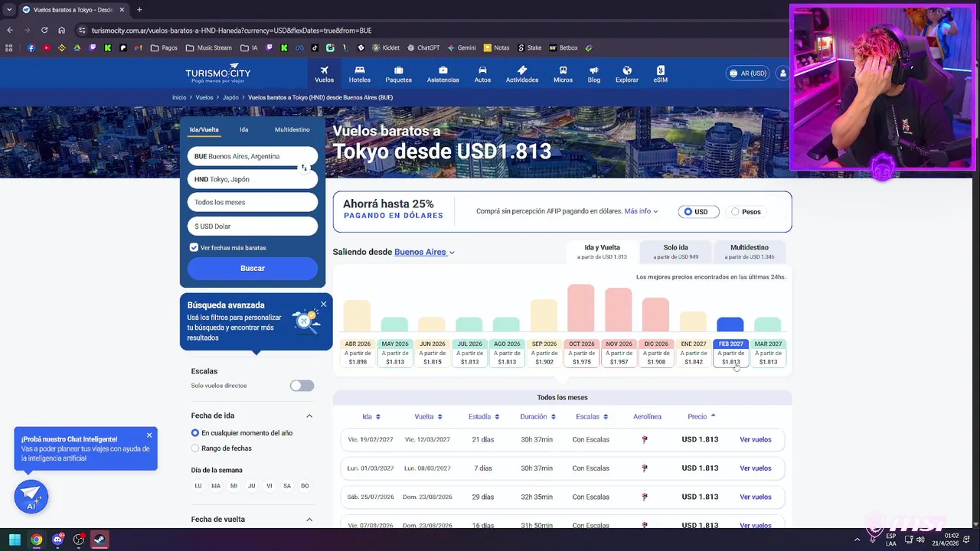Screen dimensions: 980x551
Task: Open the Autos section in site header
Action: (482, 74)
